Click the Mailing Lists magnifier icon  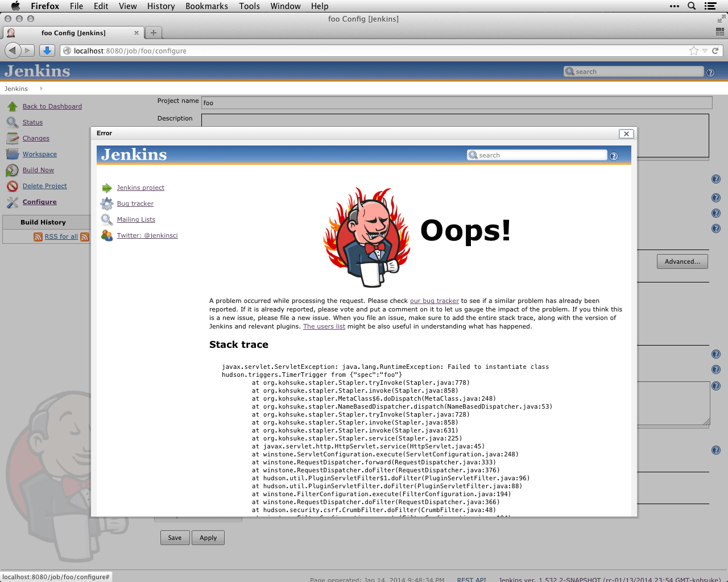pos(106,219)
